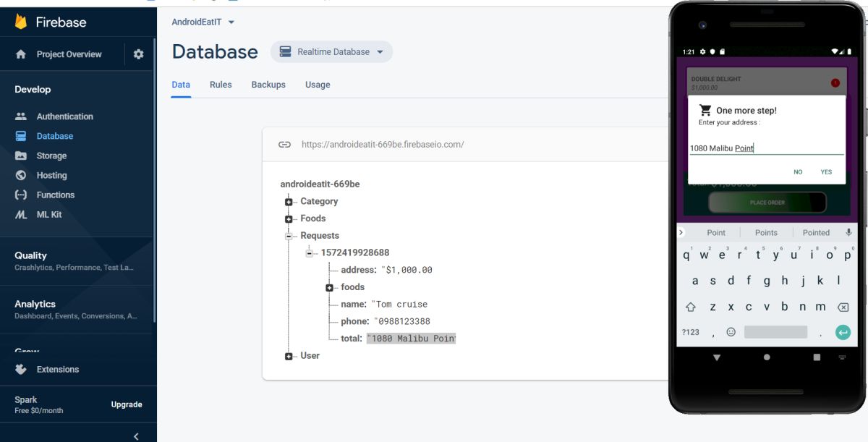
Task: Click the shopping cart icon in dialog
Action: [705, 110]
